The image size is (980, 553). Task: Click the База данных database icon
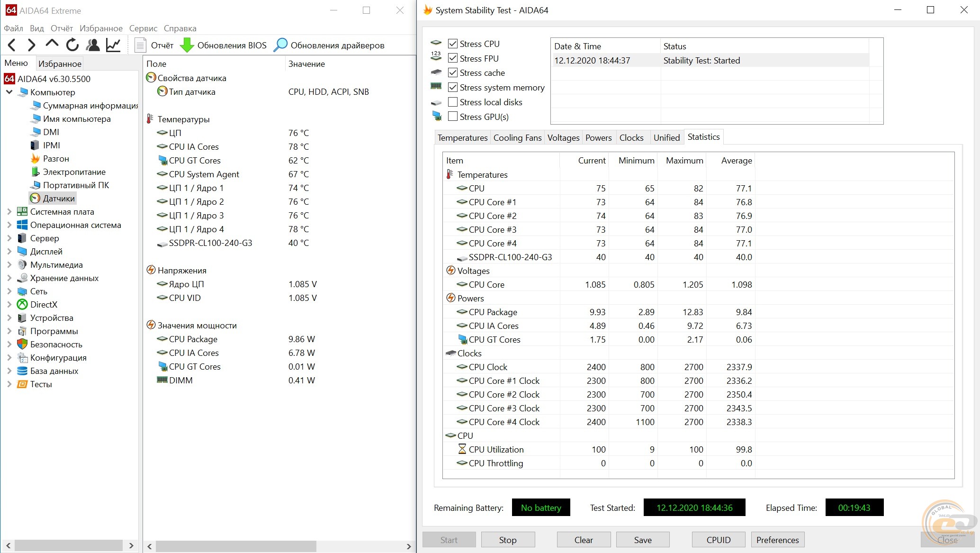[x=22, y=371]
